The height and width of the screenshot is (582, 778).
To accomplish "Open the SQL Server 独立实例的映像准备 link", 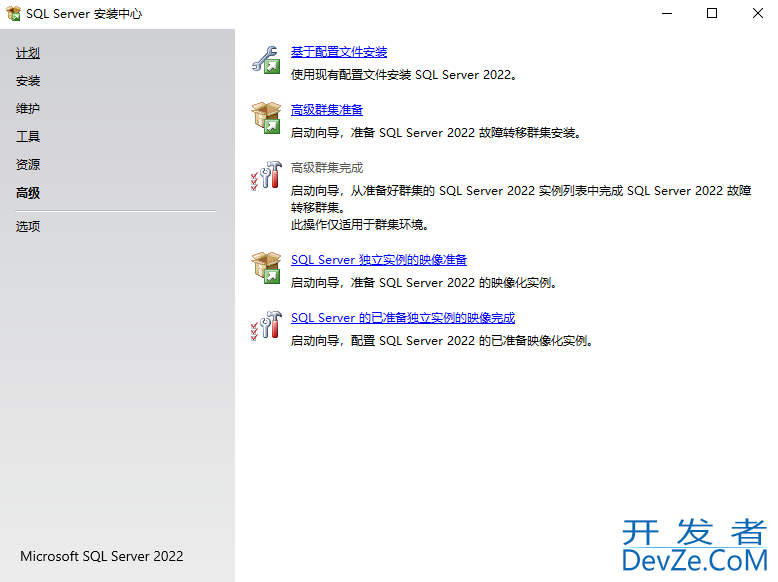I will (379, 260).
